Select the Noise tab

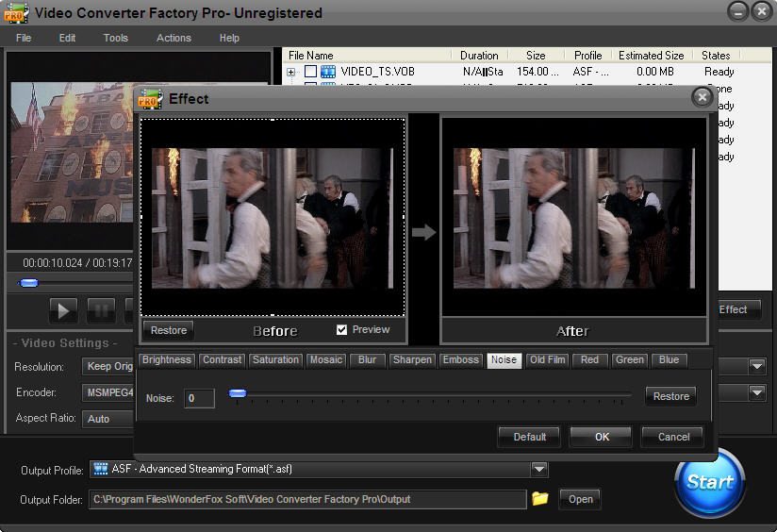click(x=504, y=360)
